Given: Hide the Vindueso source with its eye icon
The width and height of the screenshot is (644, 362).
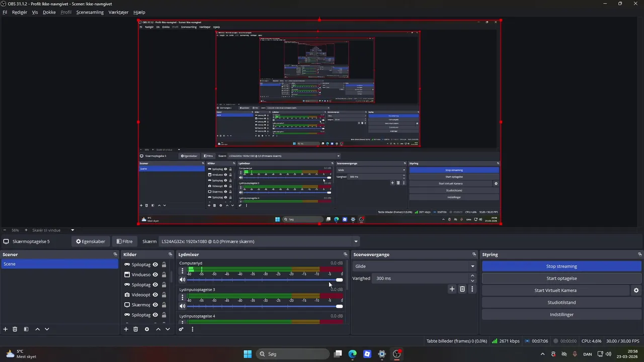Looking at the screenshot, I should coord(155,275).
